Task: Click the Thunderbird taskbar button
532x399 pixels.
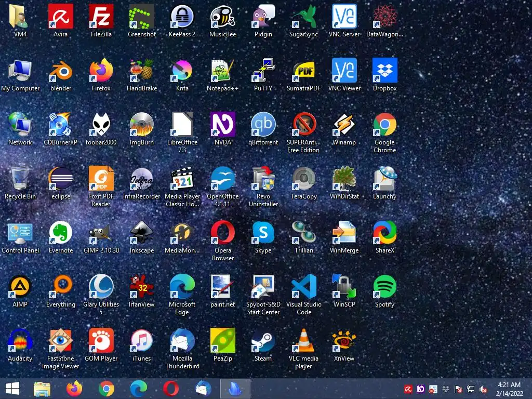Action: coord(203,389)
